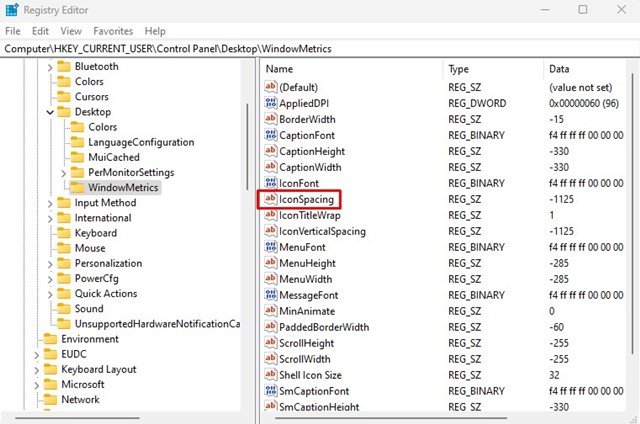
Task: Click the WindowMetrics folder icon
Action: pos(77,187)
